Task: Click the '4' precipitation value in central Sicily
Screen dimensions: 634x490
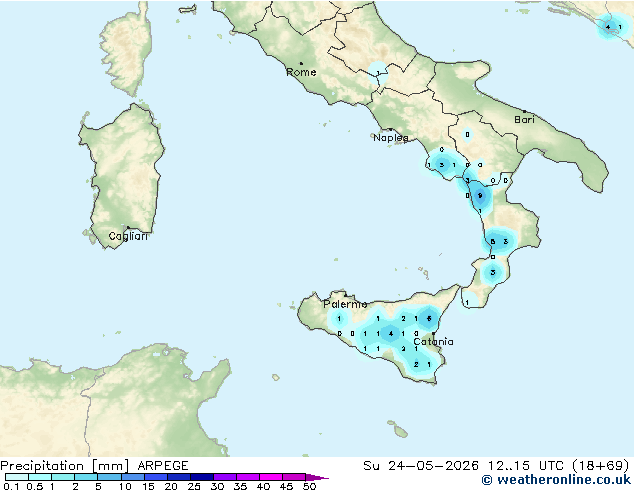Action: [391, 334]
